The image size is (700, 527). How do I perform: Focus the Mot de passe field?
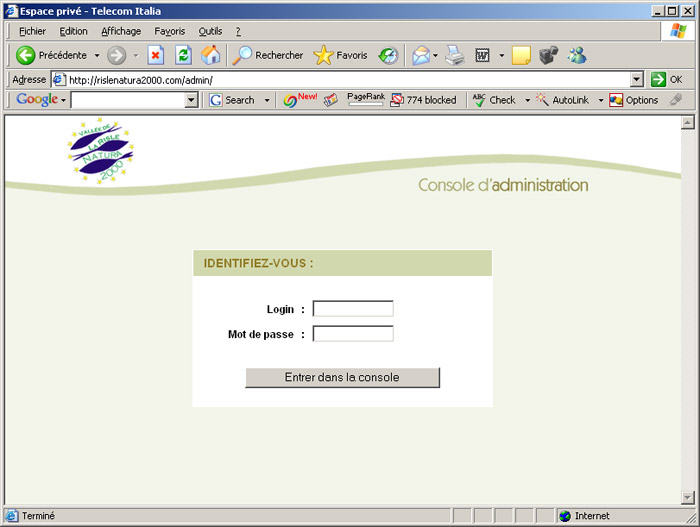(353, 334)
